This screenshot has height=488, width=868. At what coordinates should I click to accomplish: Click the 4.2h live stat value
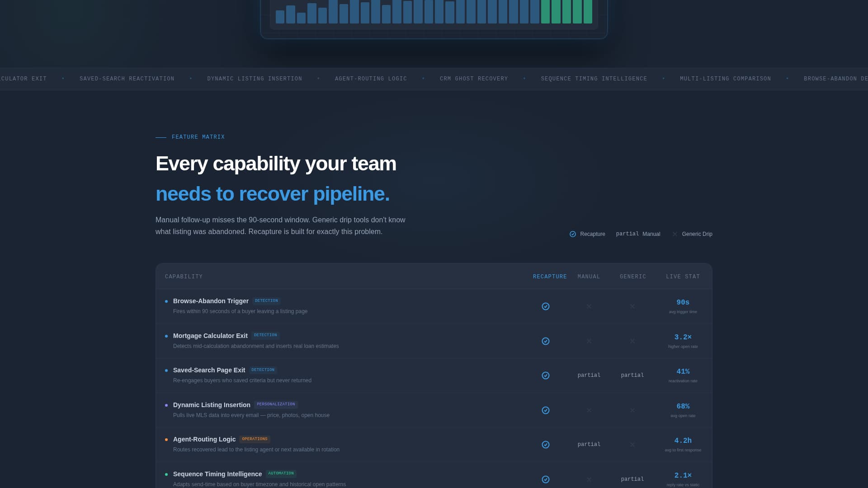point(683,441)
